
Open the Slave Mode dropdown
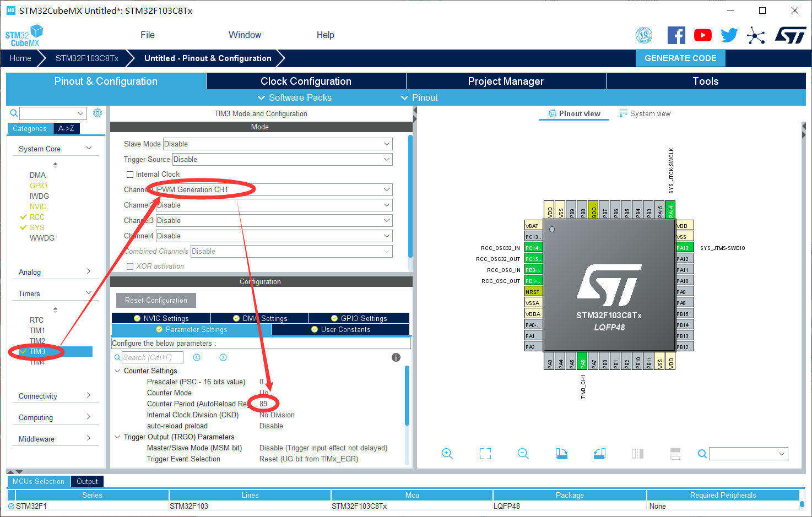278,144
